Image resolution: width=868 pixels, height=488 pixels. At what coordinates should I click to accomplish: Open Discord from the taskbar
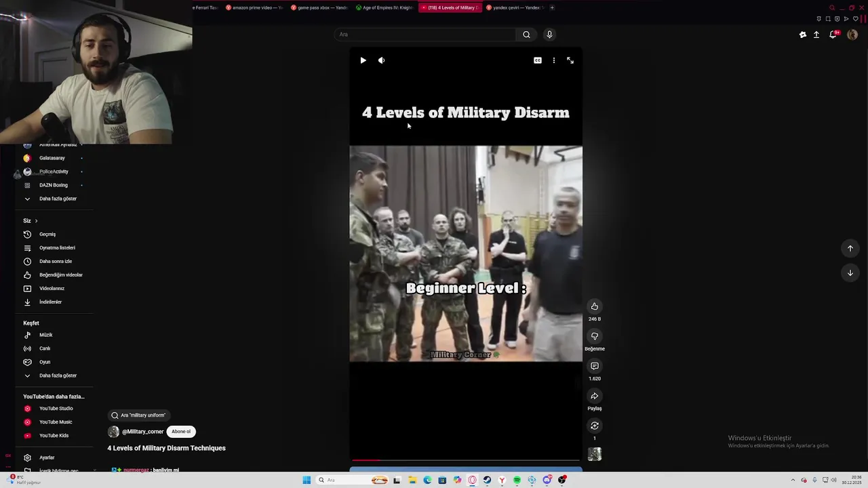[x=547, y=480]
